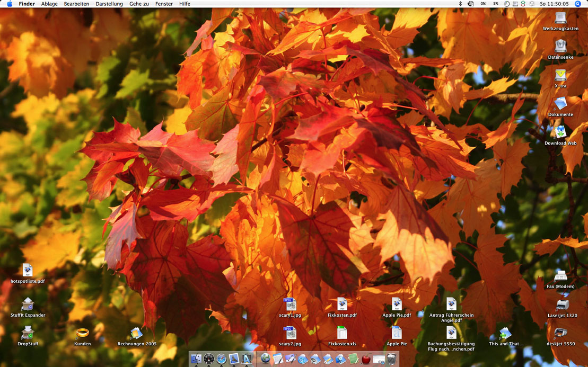588x367 pixels.
Task: Open the Fenster menu
Action: (x=164, y=4)
